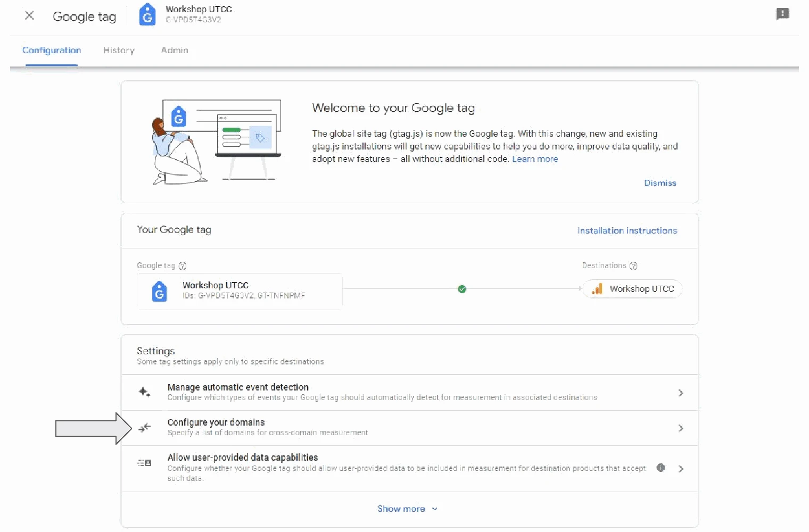
Task: Click the welcome illustration image
Action: point(216,142)
